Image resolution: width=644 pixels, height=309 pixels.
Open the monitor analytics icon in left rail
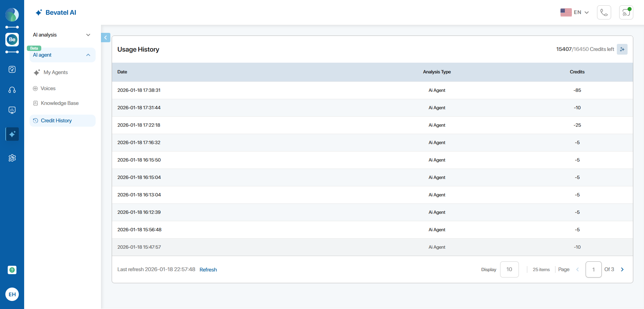click(12, 110)
